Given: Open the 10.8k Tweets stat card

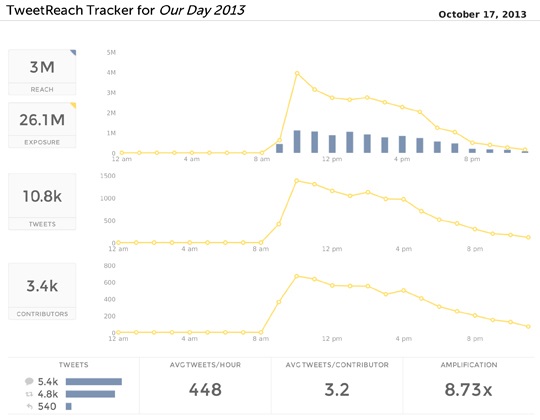Looking at the screenshot, I should (42, 202).
